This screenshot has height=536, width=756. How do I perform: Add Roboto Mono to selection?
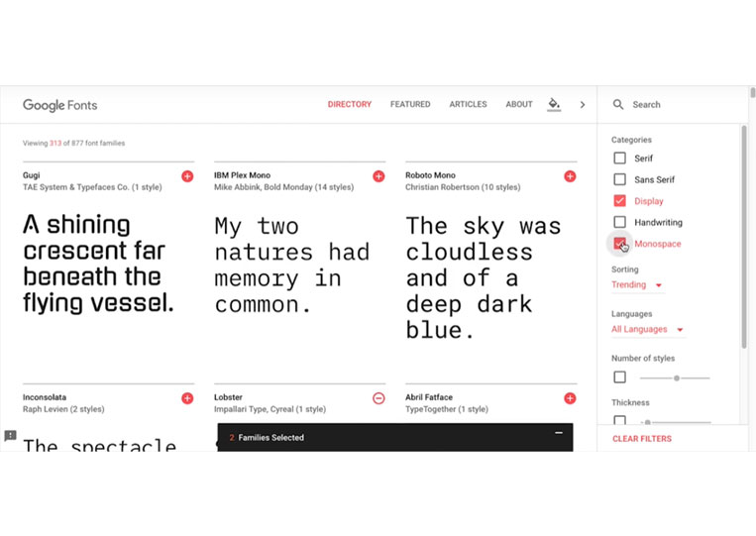tap(570, 176)
